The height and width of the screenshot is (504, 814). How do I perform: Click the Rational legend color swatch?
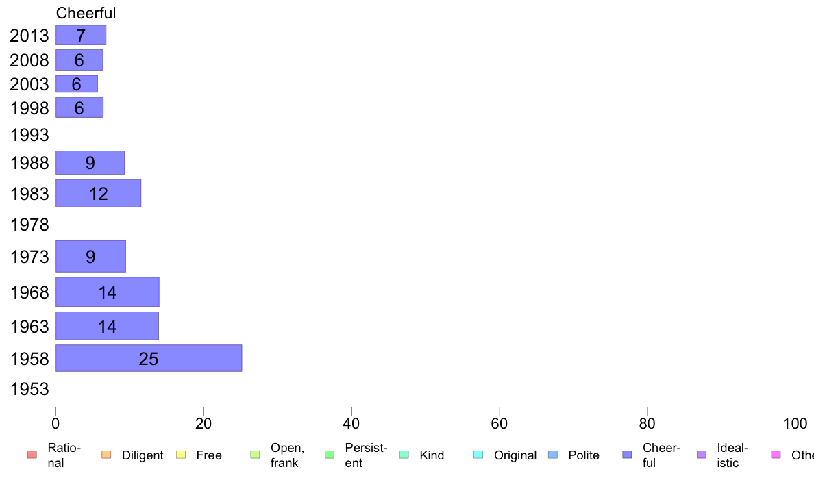(x=32, y=455)
